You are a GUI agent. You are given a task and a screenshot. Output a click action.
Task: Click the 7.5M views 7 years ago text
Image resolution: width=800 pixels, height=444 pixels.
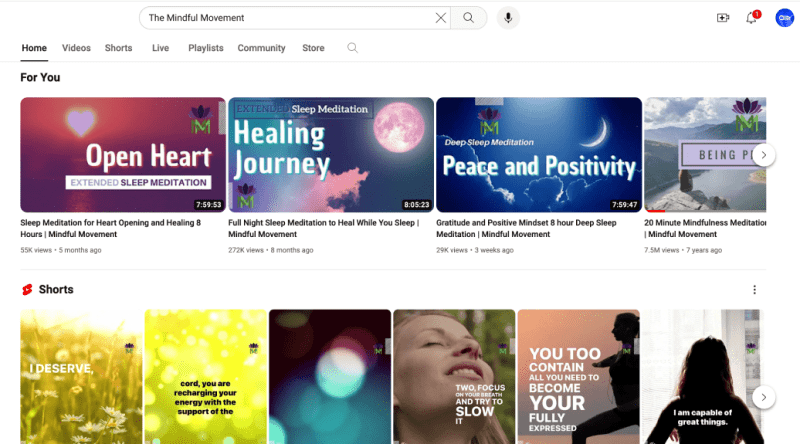point(683,250)
